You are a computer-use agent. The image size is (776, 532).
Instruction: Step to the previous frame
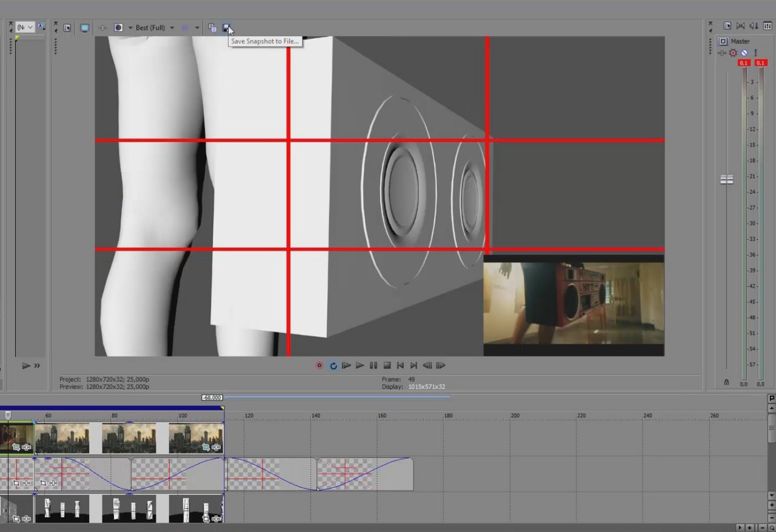tap(427, 365)
